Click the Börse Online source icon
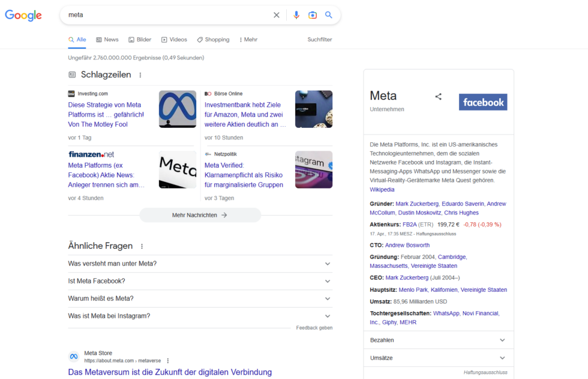The image size is (588, 379). click(x=208, y=94)
